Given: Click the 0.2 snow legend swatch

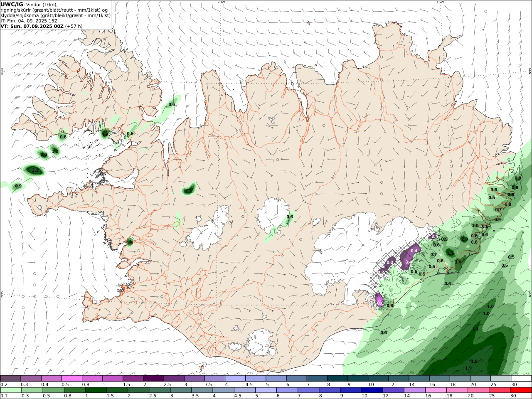Looking at the screenshot, I should [x=10, y=378].
